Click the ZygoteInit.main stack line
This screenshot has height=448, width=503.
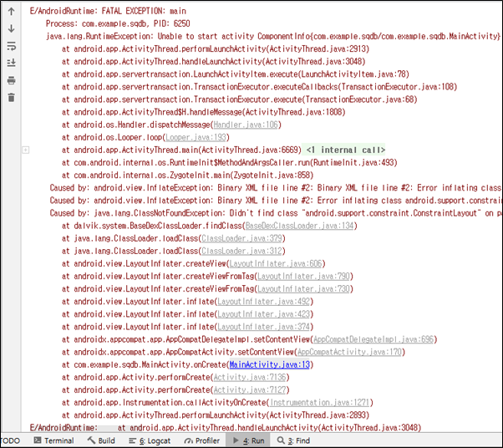[x=188, y=176]
